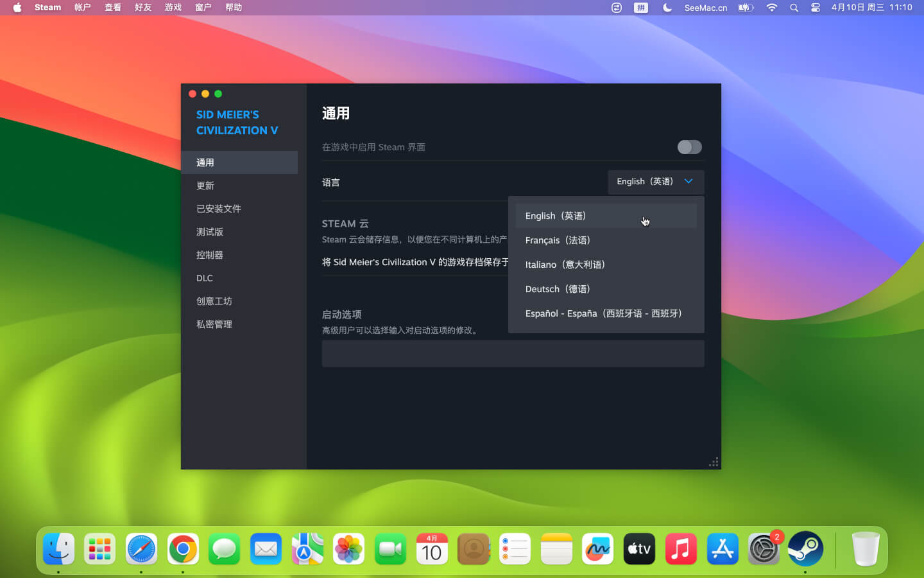The width and height of the screenshot is (924, 578).
Task: Go to the 已安装文件 section
Action: pos(219,209)
